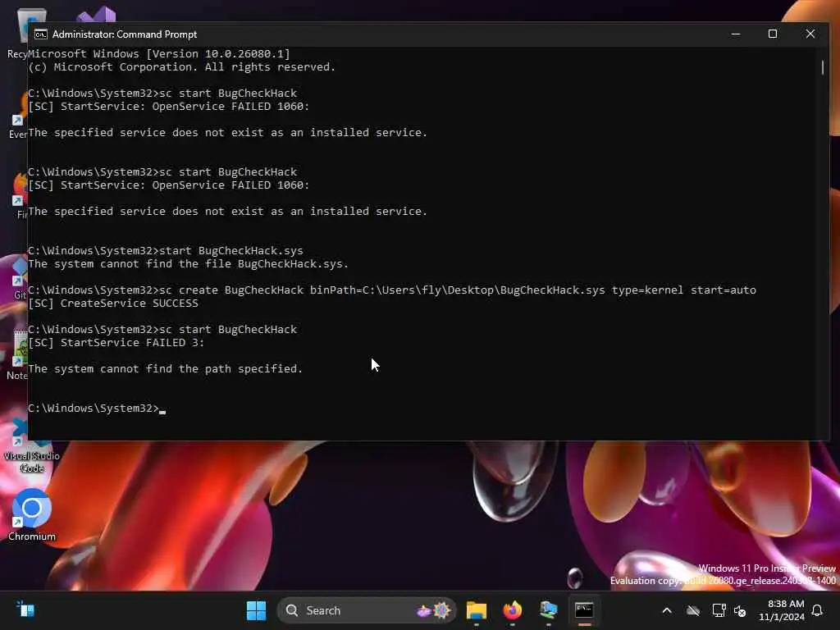Minimize the Command Prompt window

[736, 34]
